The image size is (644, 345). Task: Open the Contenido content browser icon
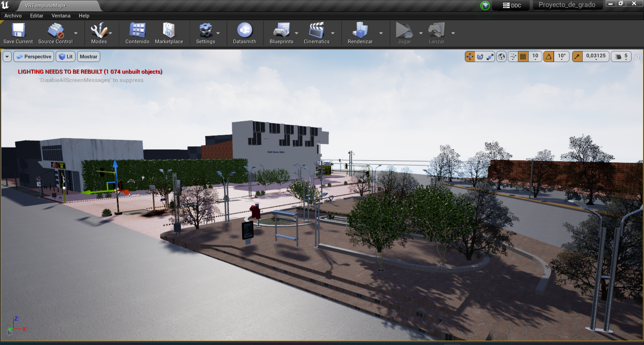(137, 33)
